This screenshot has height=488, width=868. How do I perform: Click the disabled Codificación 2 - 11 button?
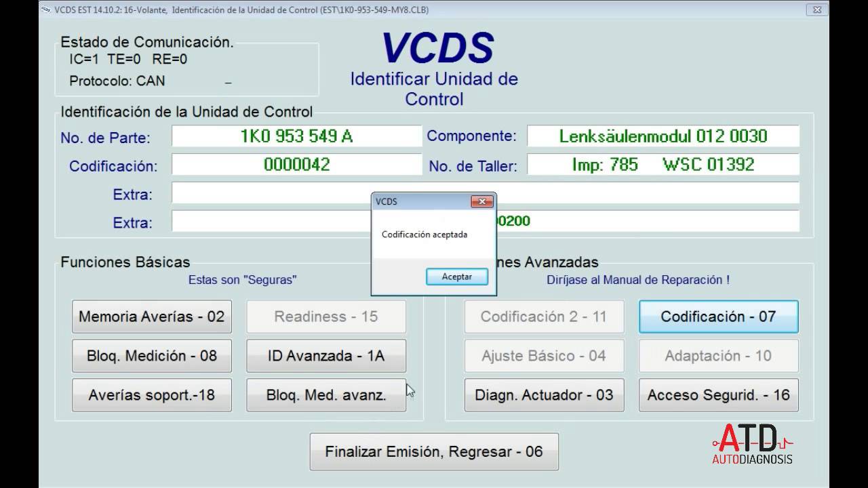coord(544,317)
